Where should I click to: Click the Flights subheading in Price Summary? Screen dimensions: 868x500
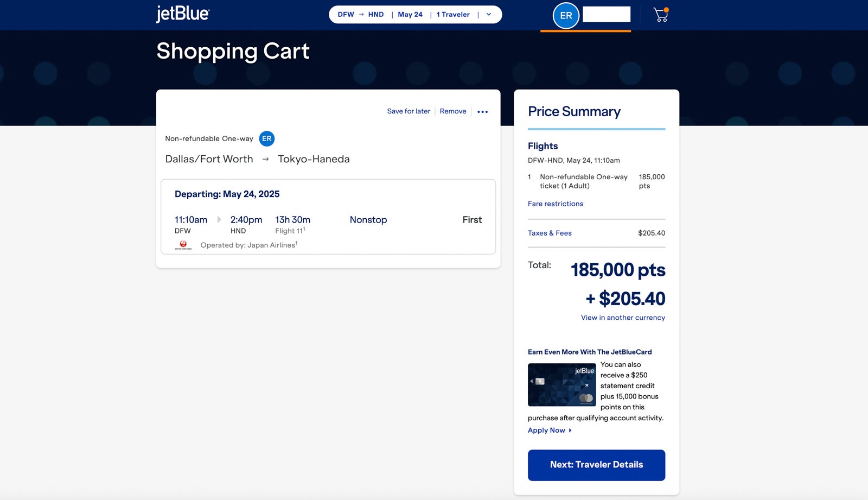(542, 146)
